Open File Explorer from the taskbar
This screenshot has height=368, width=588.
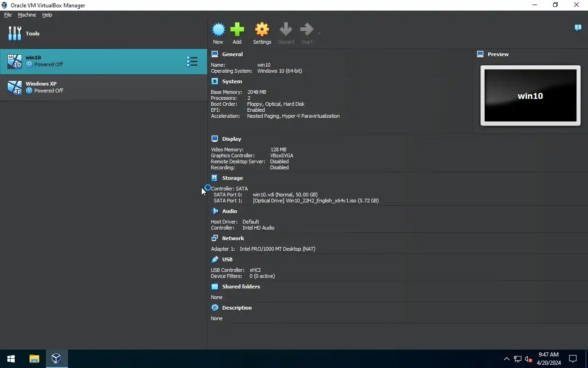34,359
